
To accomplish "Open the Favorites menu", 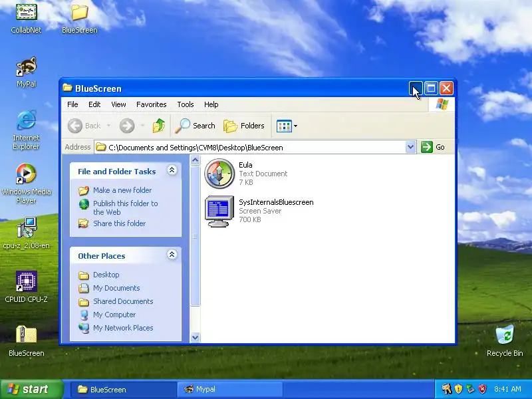I will point(152,104).
